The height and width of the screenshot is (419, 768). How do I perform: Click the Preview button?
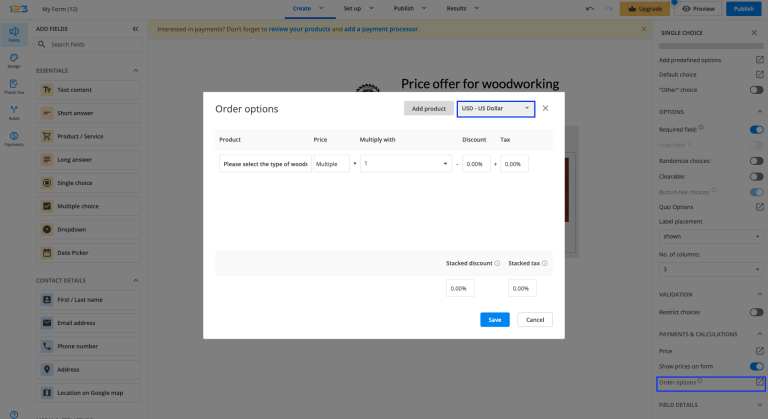[698, 9]
